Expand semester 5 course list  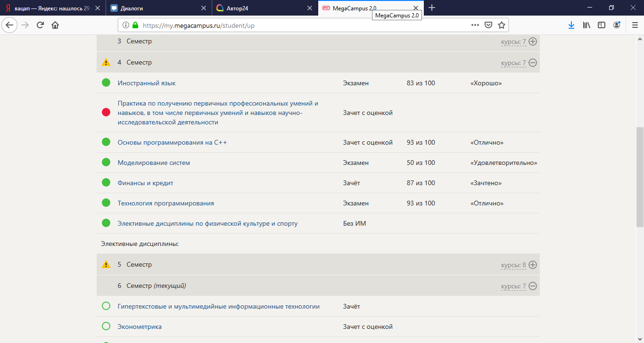[x=533, y=265]
